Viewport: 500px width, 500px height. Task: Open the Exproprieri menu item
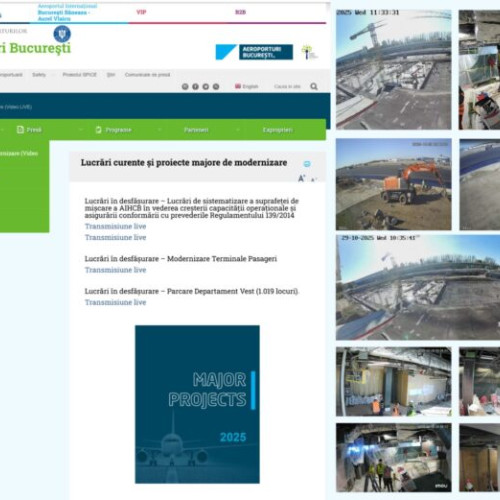click(278, 130)
